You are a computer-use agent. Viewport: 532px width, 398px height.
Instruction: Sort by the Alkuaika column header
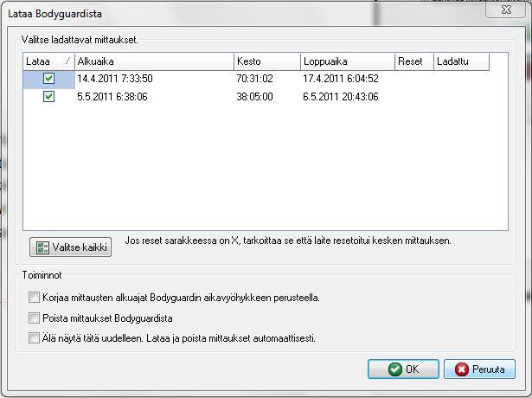[x=154, y=61]
